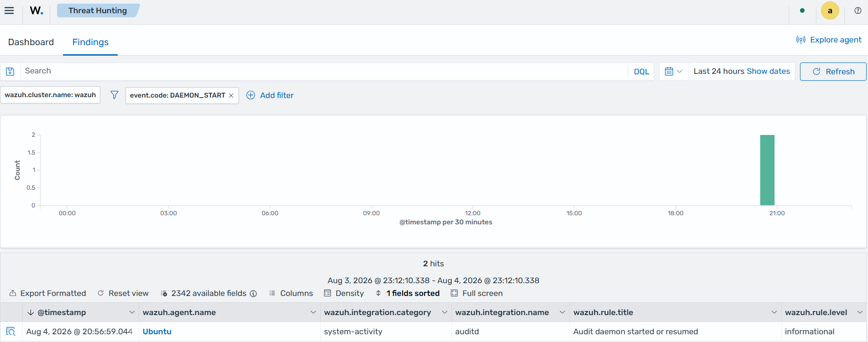
Task: Click the Last 24 hours time range
Action: pos(719,71)
